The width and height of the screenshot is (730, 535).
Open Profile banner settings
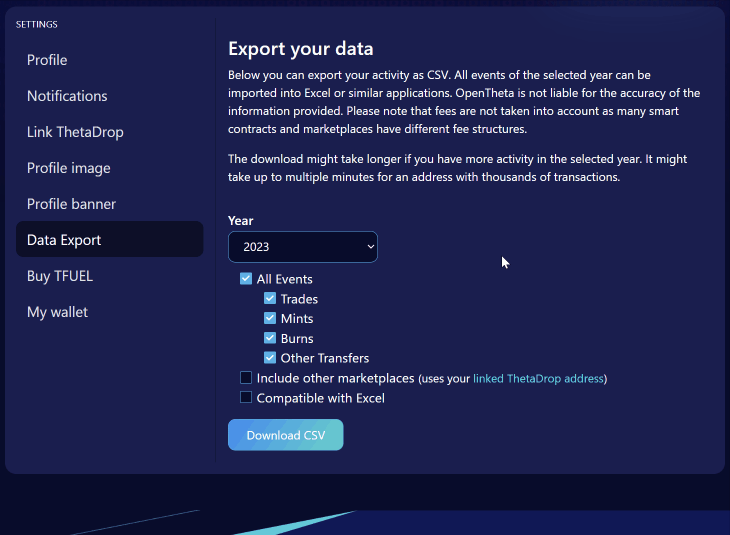coord(71,204)
